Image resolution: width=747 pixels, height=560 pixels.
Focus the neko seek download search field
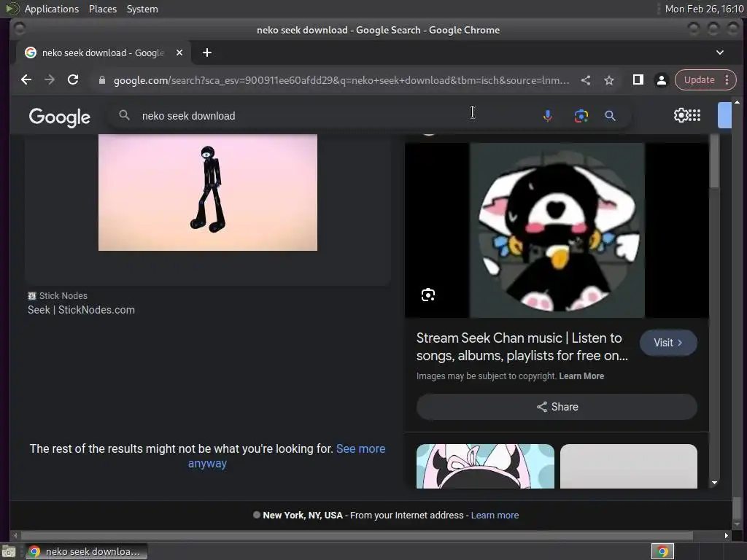(333, 116)
